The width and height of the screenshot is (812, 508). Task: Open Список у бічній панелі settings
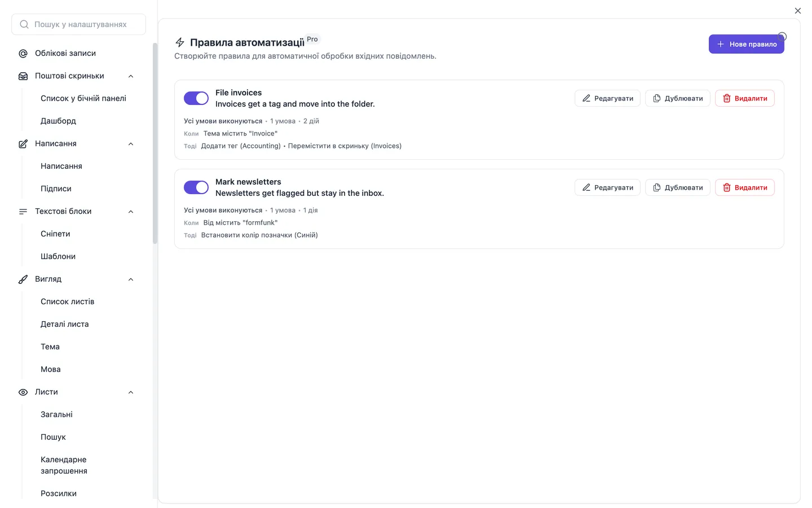point(83,98)
